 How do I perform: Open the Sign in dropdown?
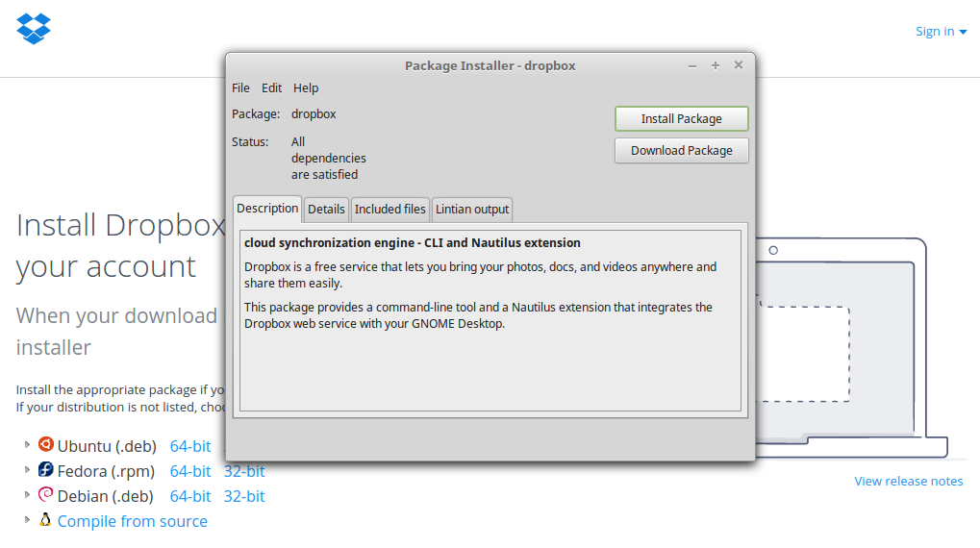click(942, 31)
